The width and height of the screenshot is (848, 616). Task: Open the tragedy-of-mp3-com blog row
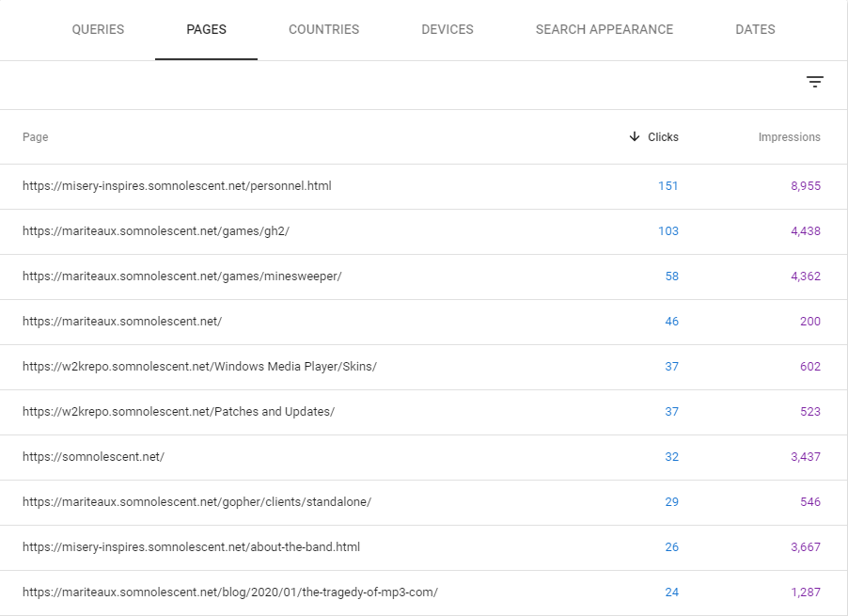pyautogui.click(x=230, y=592)
